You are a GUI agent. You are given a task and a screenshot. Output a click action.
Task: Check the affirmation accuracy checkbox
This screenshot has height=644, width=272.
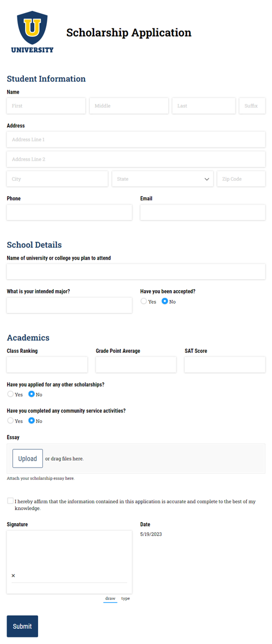click(x=10, y=501)
